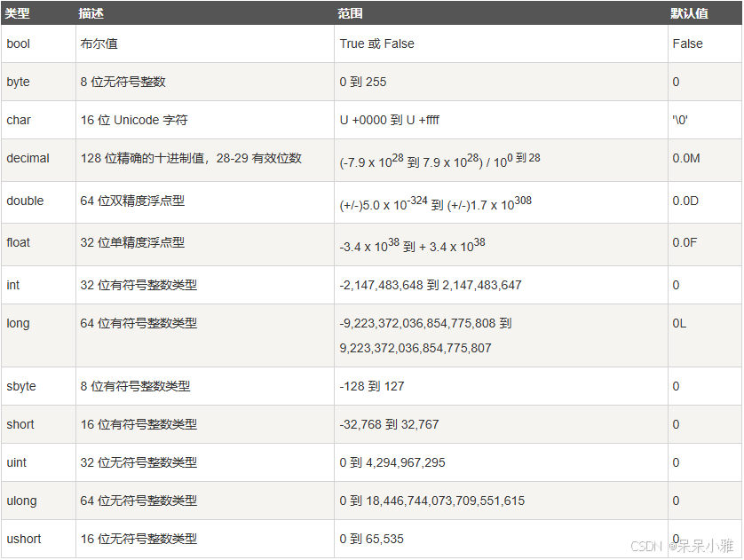Click the 16 位无符号整数类型 description
Image resolution: width=744 pixels, height=560 pixels.
tap(139, 539)
